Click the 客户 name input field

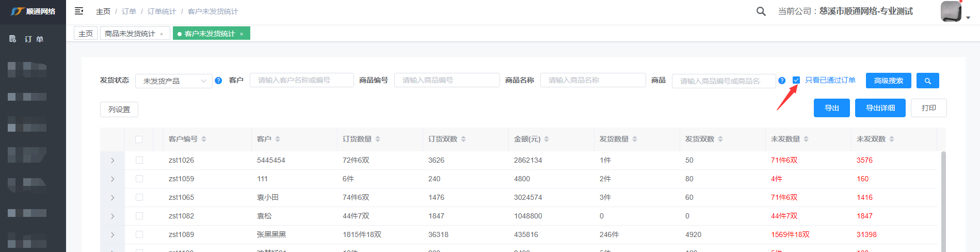pyautogui.click(x=301, y=80)
